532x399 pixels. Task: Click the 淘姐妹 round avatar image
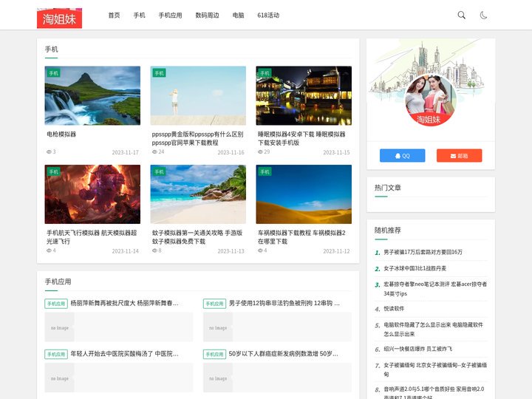pyautogui.click(x=430, y=100)
